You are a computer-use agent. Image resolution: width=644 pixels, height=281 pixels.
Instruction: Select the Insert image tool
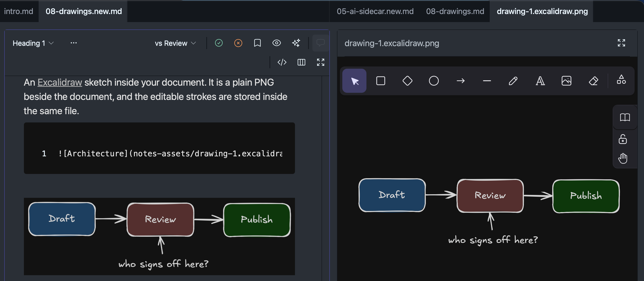pyautogui.click(x=566, y=81)
